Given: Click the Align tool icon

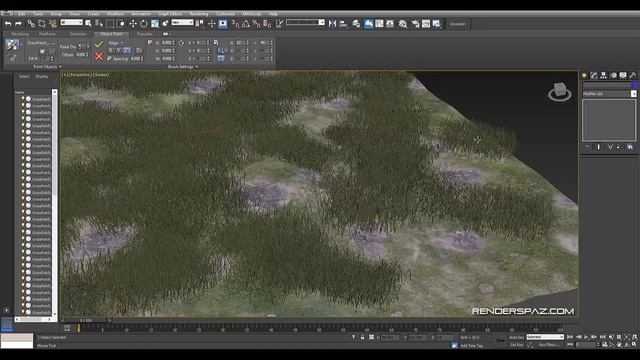Looking at the screenshot, I should [x=343, y=24].
